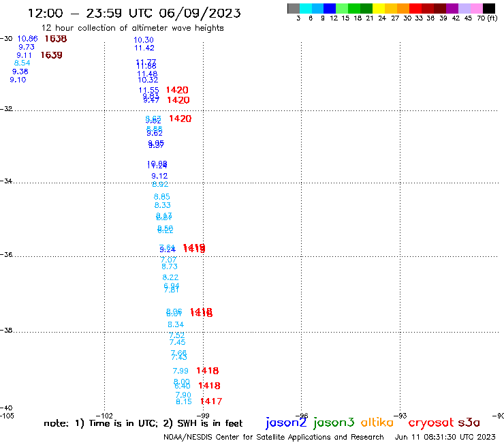Click the wave height value 8.33
This screenshot has height=443, width=504.
[x=162, y=205]
